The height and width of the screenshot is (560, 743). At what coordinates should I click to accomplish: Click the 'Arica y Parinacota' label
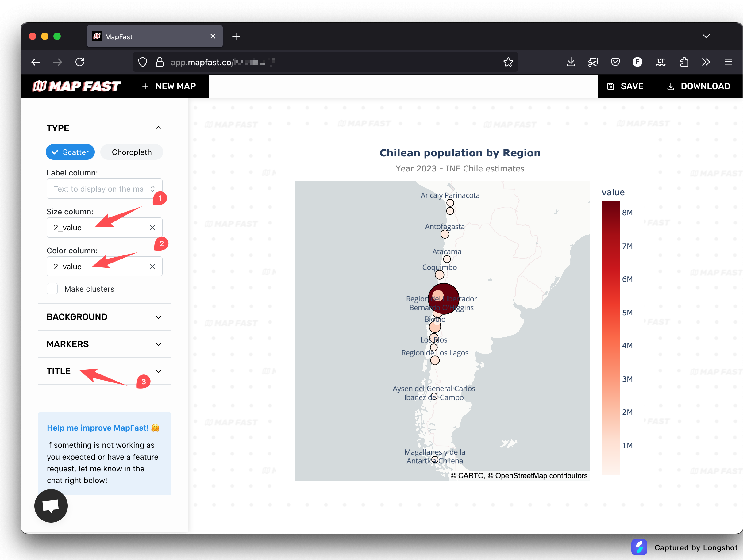(x=450, y=195)
